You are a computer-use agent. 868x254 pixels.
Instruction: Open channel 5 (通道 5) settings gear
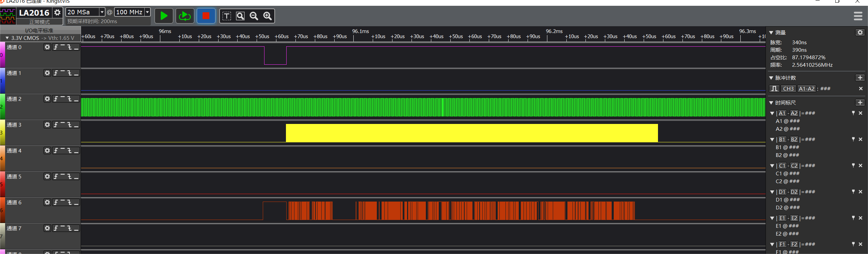tap(47, 176)
